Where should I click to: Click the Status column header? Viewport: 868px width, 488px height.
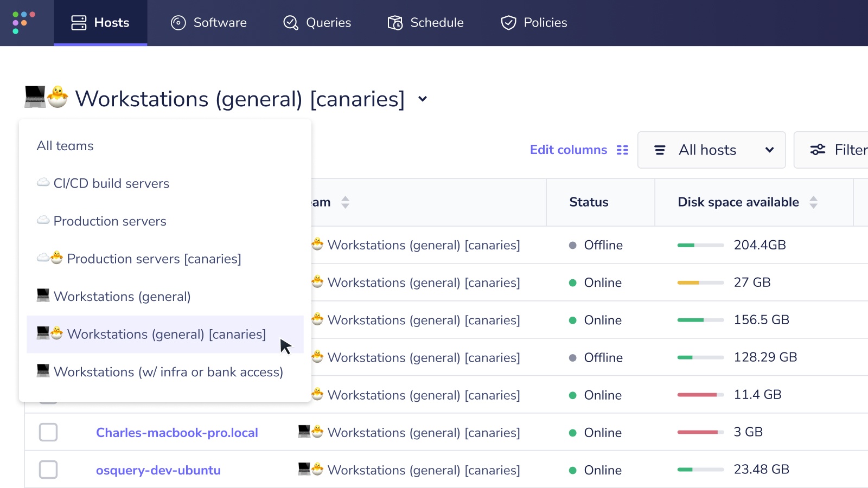tap(589, 202)
